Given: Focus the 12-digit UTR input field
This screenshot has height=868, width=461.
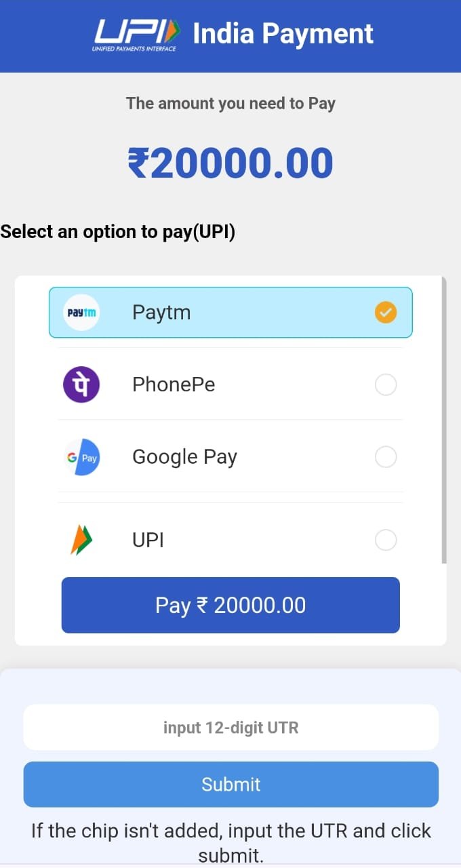Looking at the screenshot, I should tap(230, 728).
